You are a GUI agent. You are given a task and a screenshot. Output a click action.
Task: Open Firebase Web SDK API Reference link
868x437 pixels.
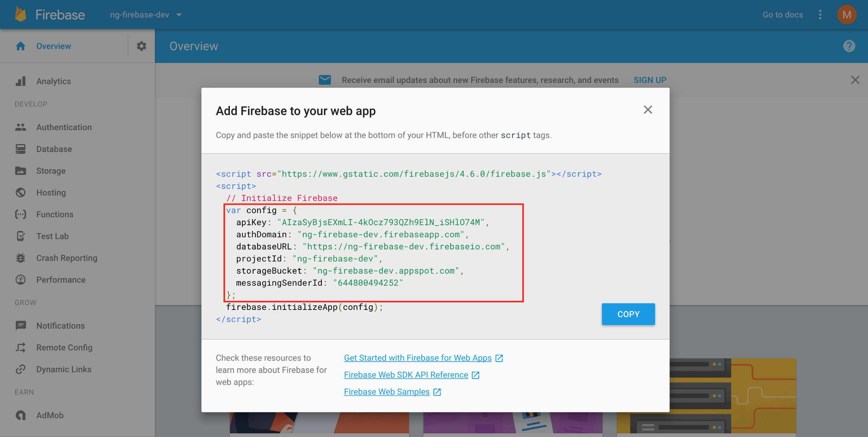(406, 375)
